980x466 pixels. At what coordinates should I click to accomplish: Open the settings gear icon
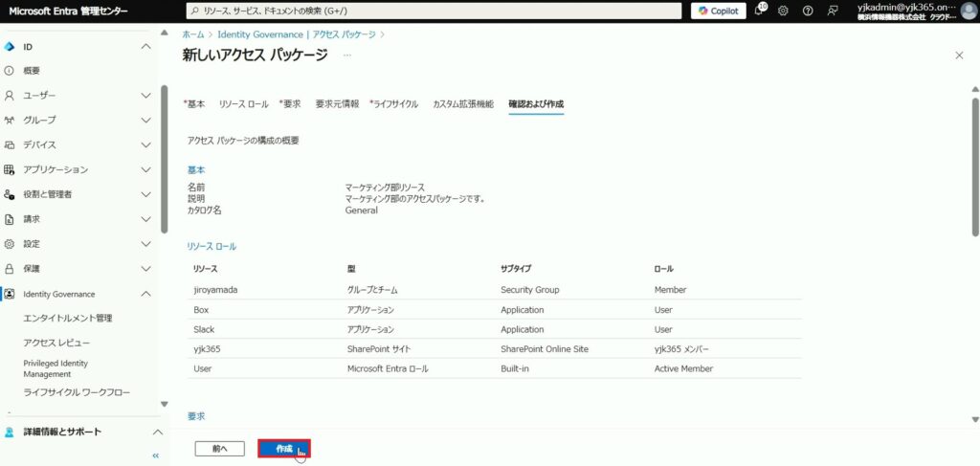pyautogui.click(x=783, y=11)
